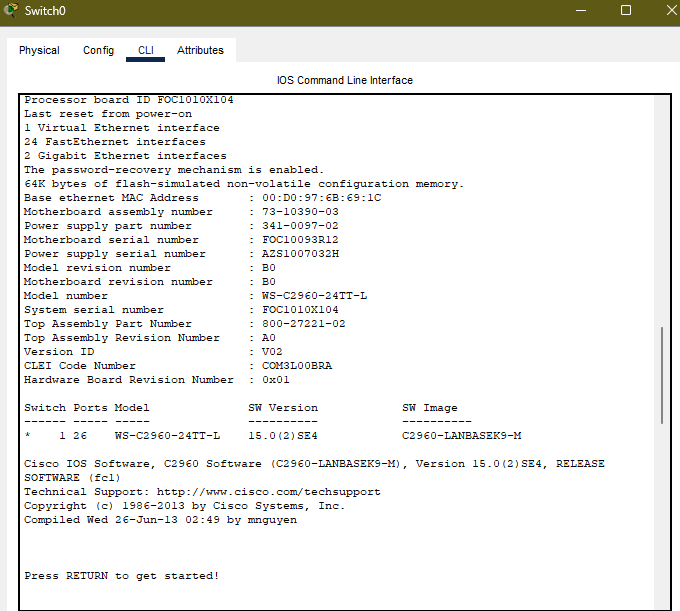This screenshot has width=680, height=611.
Task: Click 'password-recovery mechanism is enabled' line
Action: pos(174,170)
